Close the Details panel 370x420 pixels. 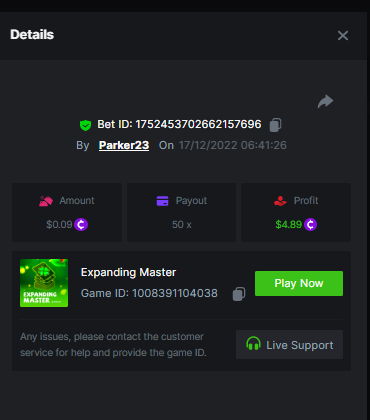[343, 35]
